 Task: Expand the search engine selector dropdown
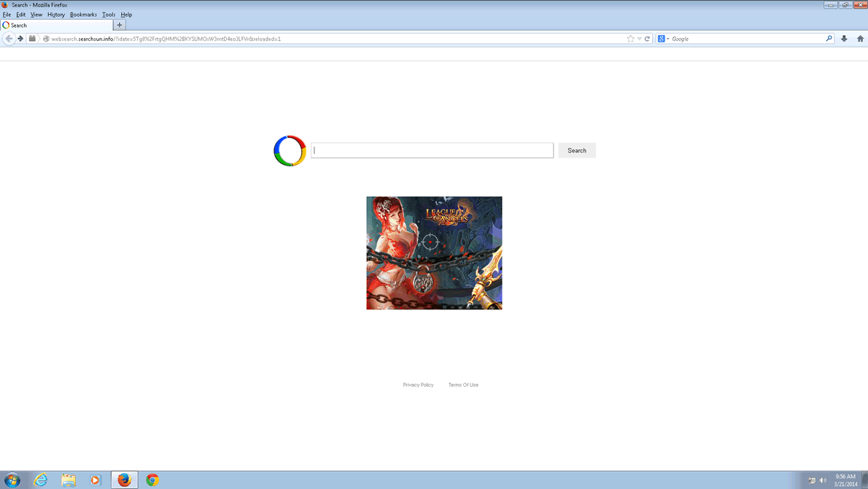click(663, 39)
